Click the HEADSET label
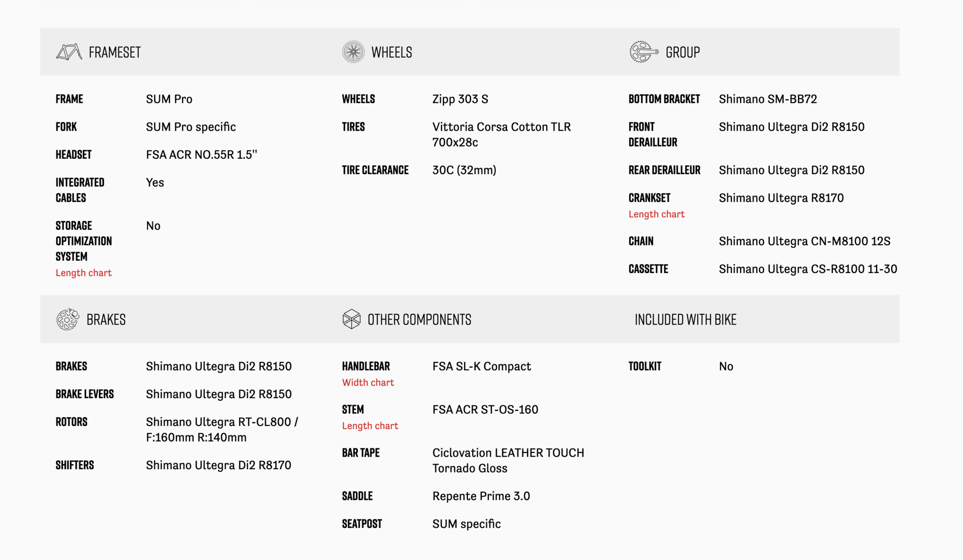963x560 pixels. tap(73, 155)
